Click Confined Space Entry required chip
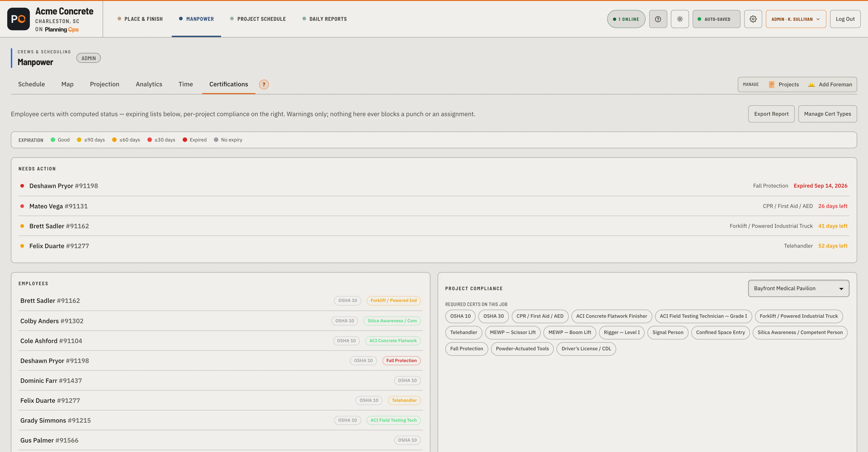The image size is (868, 452). (720, 332)
